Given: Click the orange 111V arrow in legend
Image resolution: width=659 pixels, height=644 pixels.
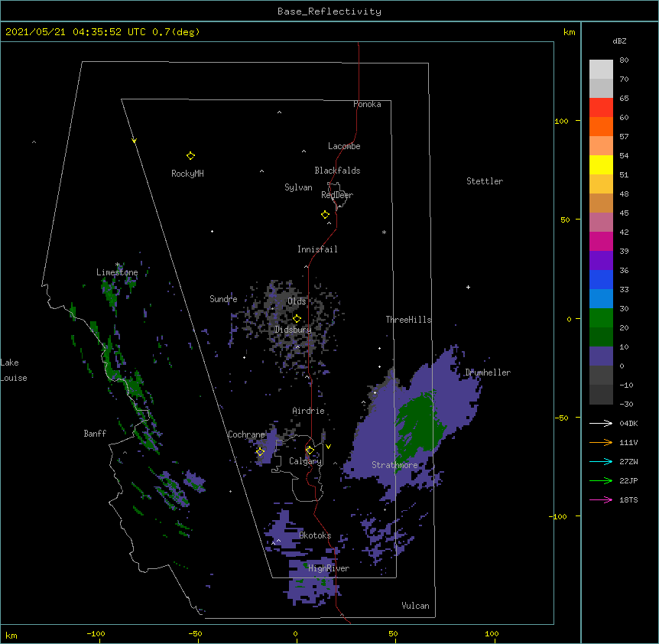Looking at the screenshot, I should 601,442.
